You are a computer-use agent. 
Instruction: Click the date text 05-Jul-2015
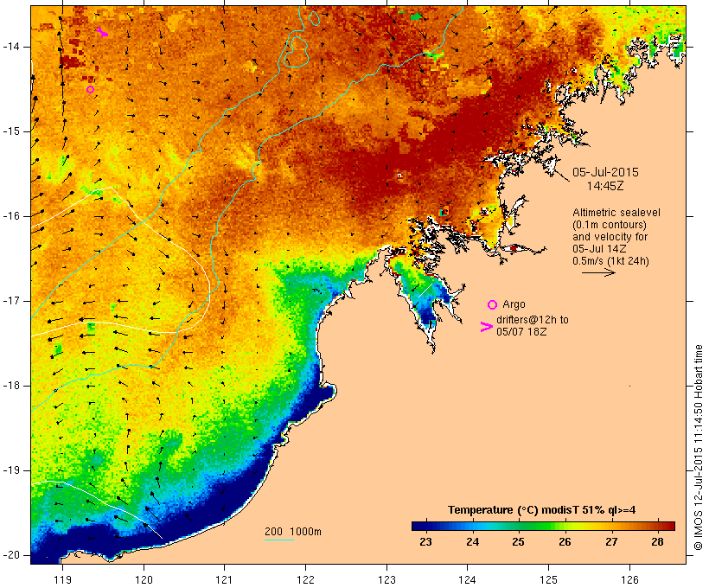605,172
